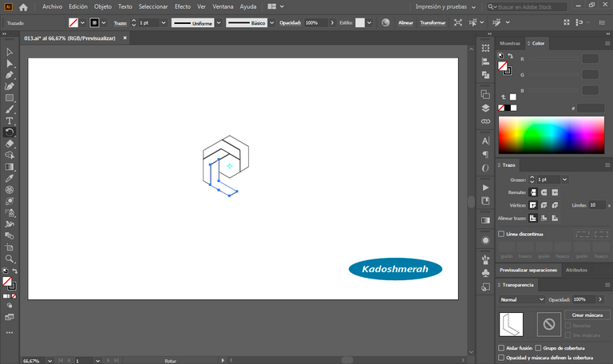The image size is (613, 364).
Task: Open the fill color dropdown in control bar
Action: tap(82, 22)
